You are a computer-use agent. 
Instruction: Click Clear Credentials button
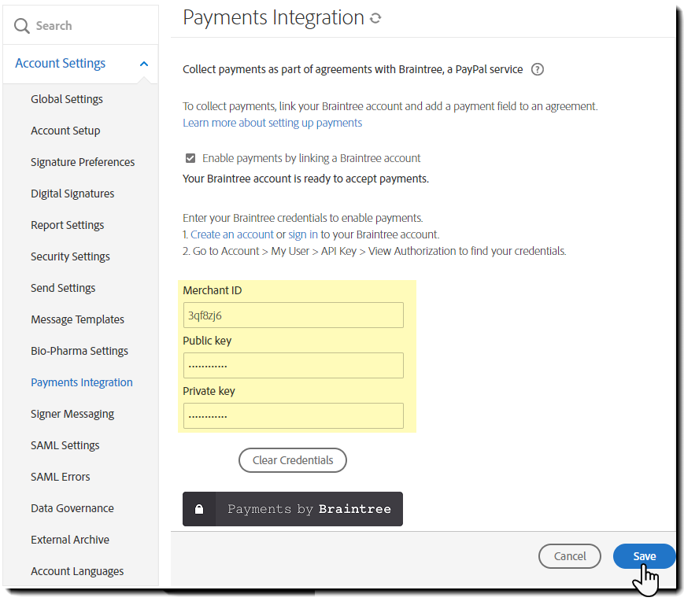293,460
